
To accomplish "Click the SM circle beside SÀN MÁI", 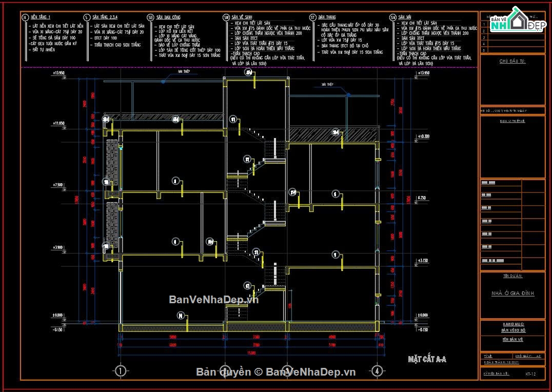I will (393, 17).
